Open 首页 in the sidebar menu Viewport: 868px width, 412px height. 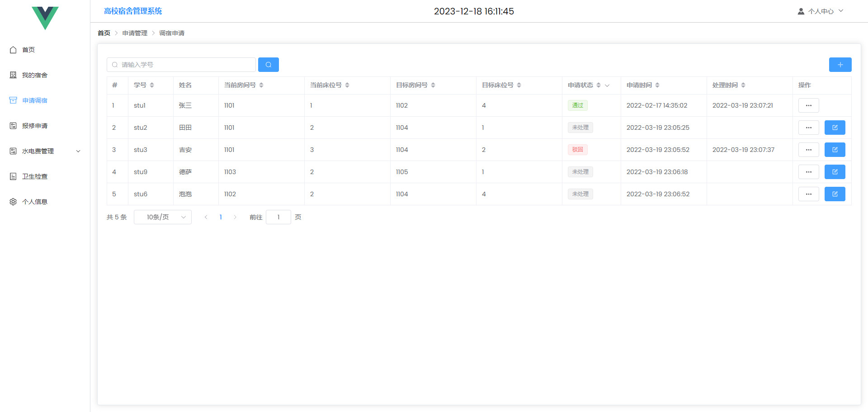45,50
